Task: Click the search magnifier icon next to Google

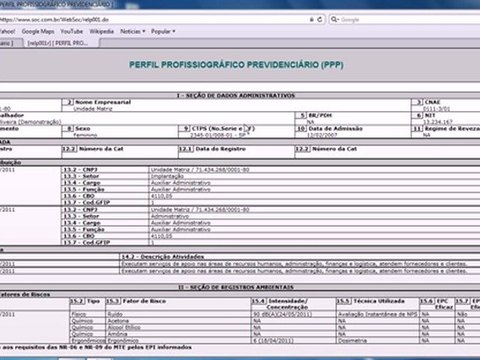Action: tap(334, 19)
